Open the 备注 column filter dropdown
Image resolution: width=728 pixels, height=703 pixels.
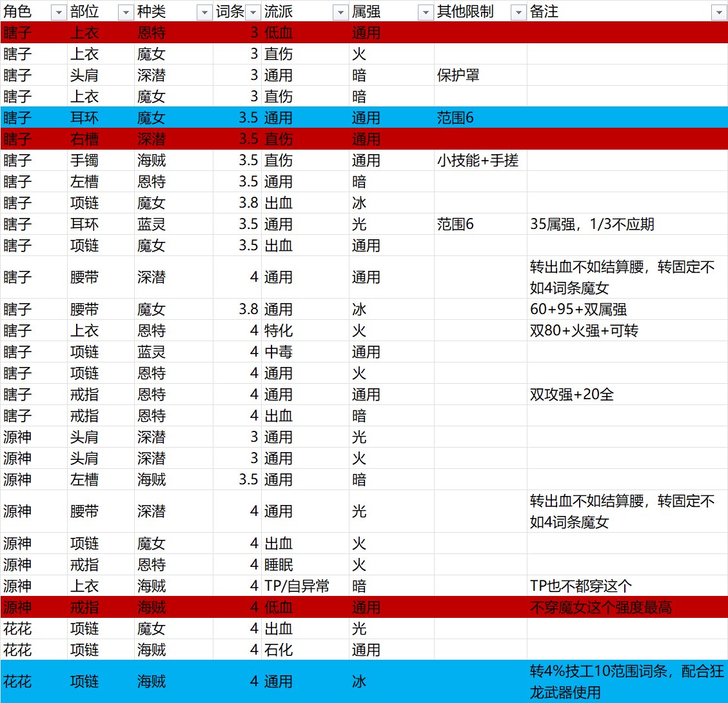[719, 14]
